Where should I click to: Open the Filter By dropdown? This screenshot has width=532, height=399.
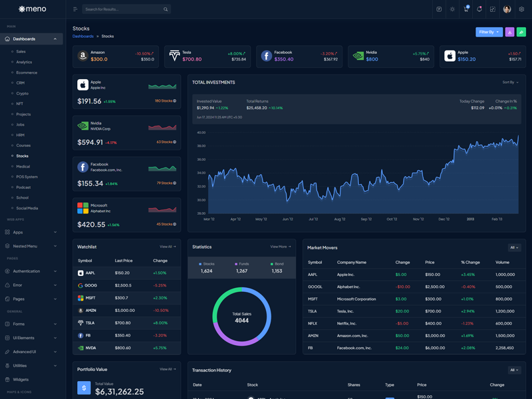pyautogui.click(x=489, y=32)
